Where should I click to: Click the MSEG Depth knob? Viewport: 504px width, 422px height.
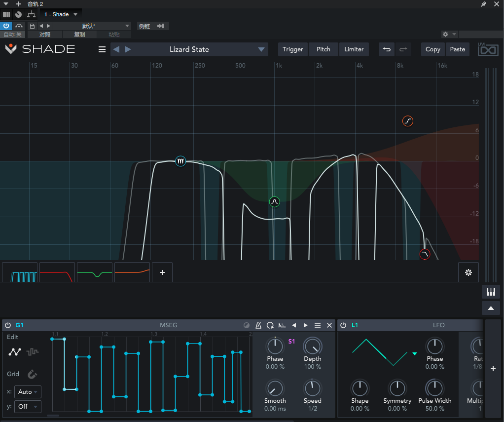pos(313,346)
